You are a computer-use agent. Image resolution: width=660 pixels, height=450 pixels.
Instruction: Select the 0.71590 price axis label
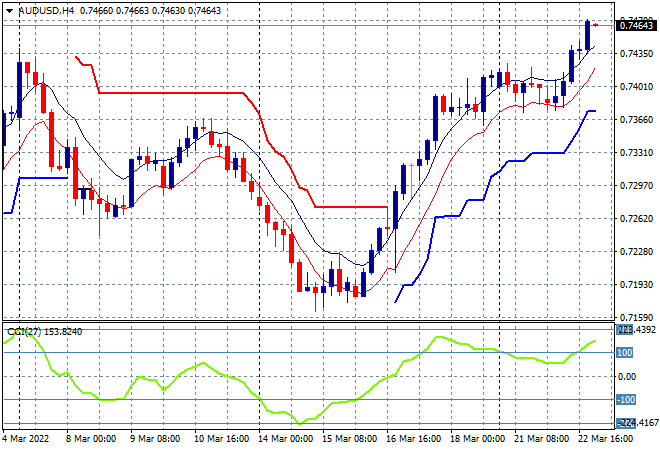636,318
